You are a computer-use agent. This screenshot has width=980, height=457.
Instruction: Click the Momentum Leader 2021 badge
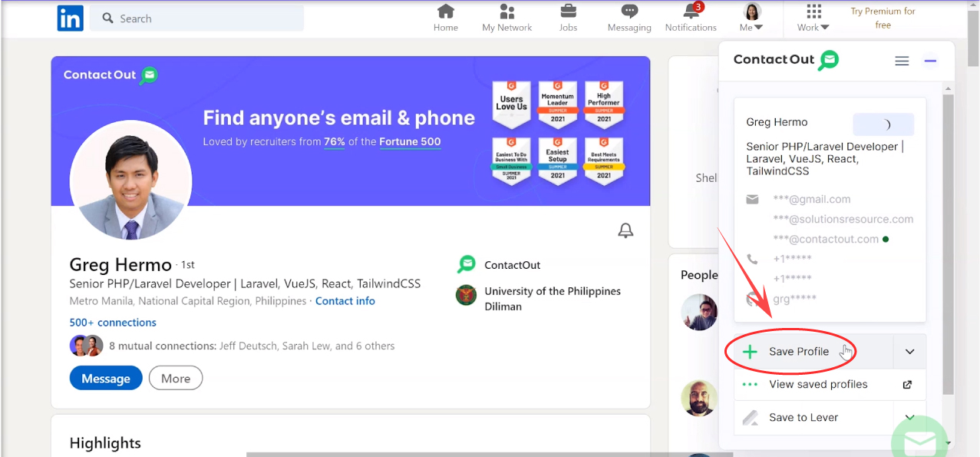coord(557,104)
